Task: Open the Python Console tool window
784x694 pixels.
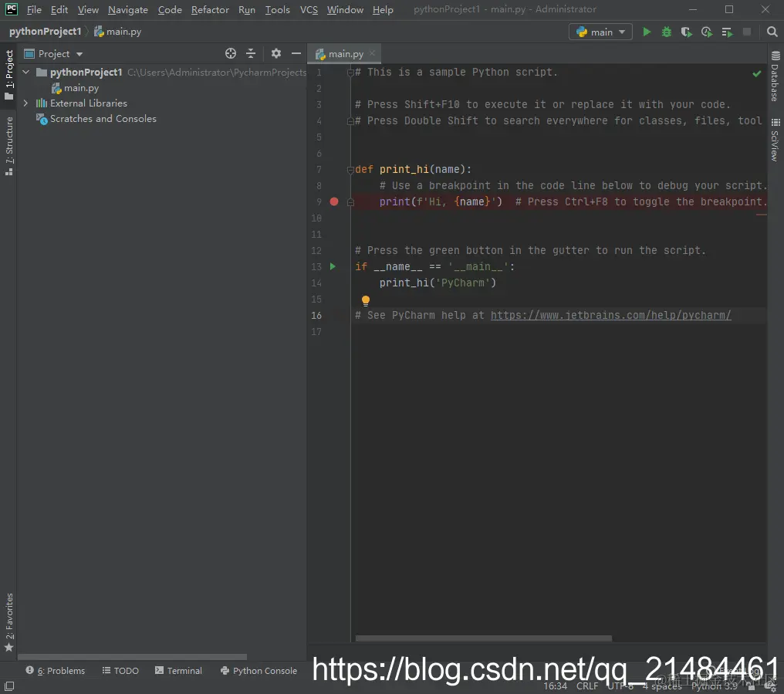Action: click(x=259, y=671)
